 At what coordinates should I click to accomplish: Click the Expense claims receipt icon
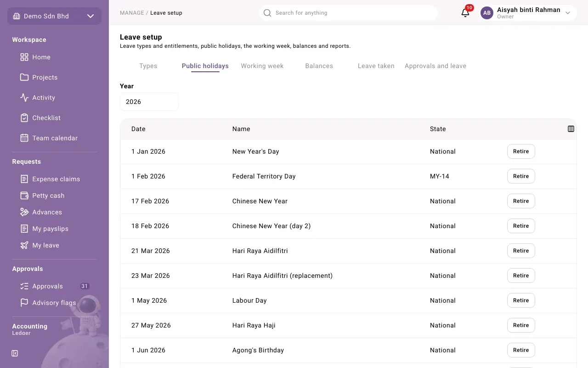pyautogui.click(x=24, y=179)
